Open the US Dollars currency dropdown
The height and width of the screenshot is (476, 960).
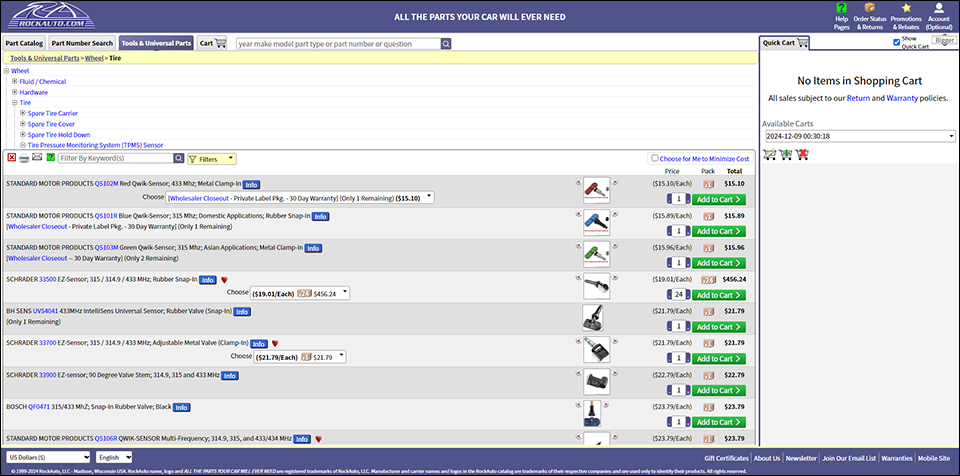48,457
